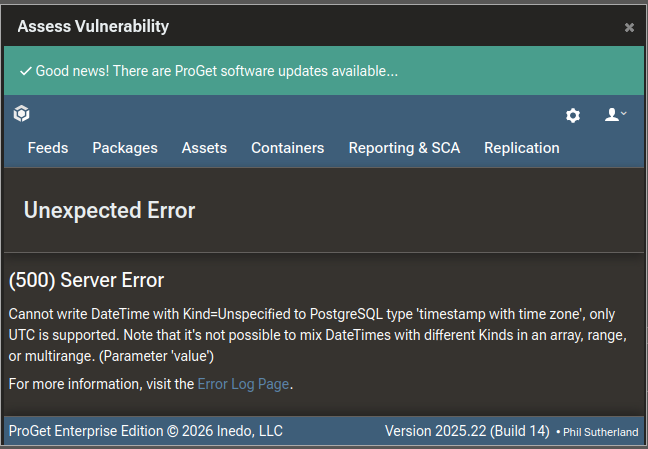Click the user account silhouette icon
This screenshot has width=648, height=449.
click(x=612, y=115)
